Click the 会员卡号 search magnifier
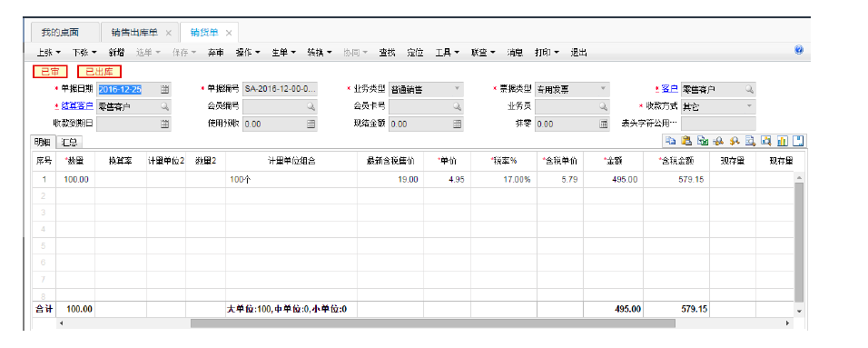This screenshot has width=868, height=348. coord(458,106)
